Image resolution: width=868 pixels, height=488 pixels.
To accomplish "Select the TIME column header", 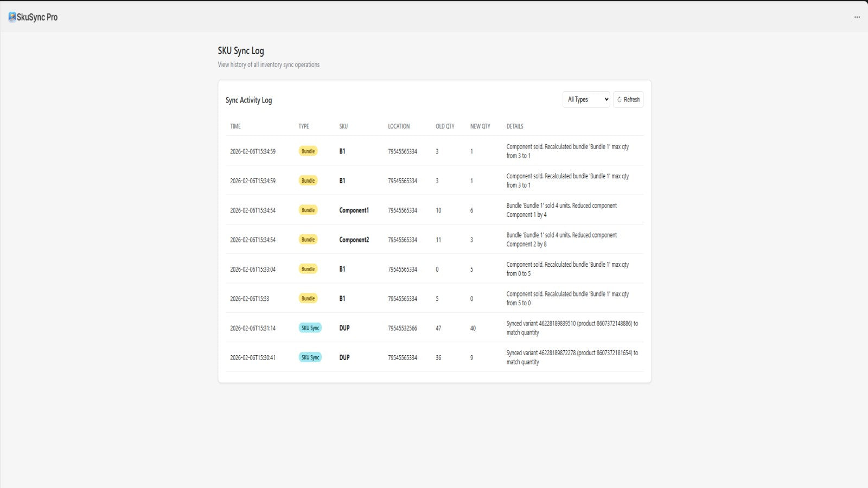I will click(235, 126).
